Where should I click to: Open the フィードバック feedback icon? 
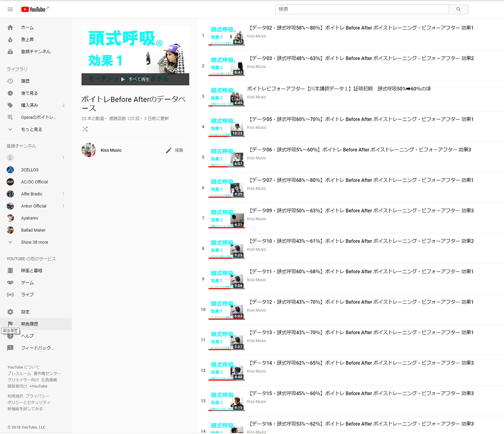pos(10,348)
